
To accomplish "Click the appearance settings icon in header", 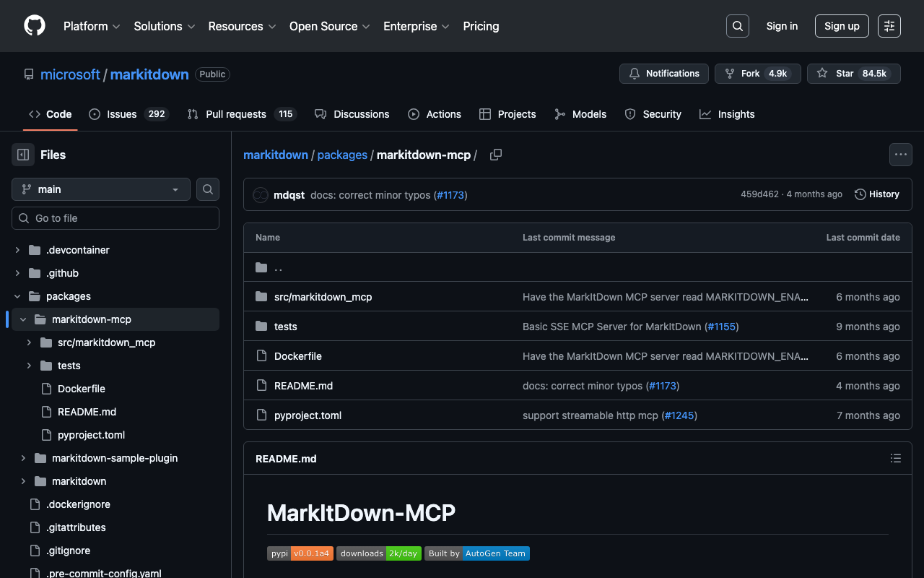I will coord(889,26).
